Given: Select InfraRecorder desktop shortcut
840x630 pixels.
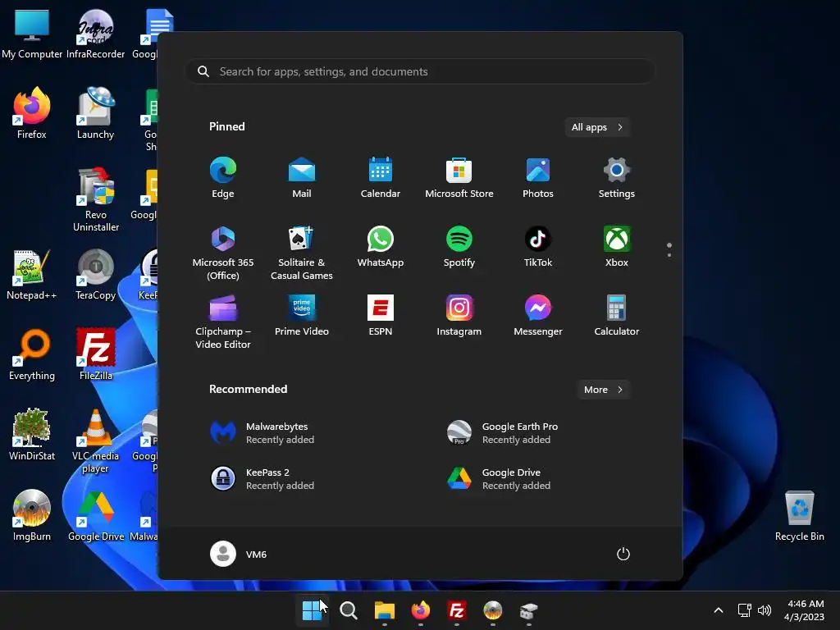Looking at the screenshot, I should coord(95,33).
